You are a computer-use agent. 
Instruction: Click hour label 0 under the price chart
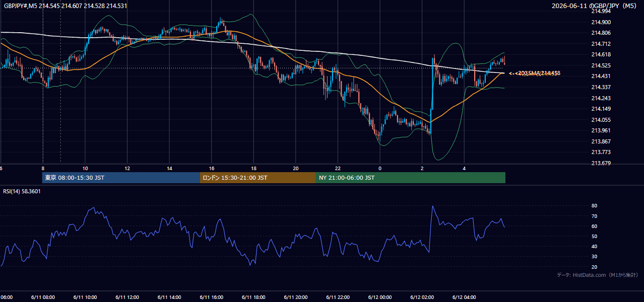point(380,168)
